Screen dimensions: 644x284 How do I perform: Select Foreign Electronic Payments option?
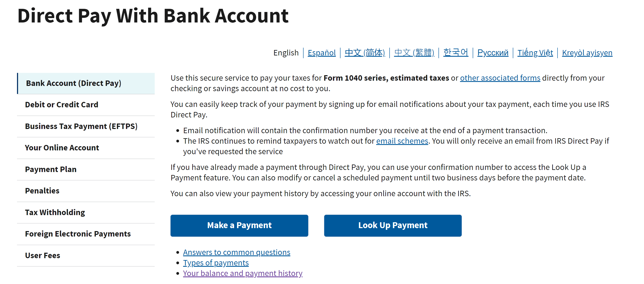(78, 233)
